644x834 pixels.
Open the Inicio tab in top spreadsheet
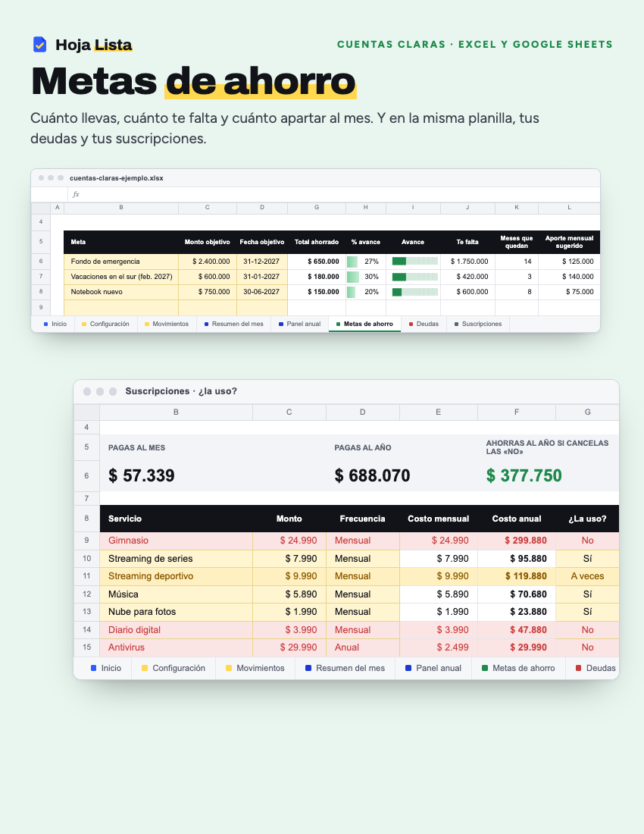click(55, 324)
